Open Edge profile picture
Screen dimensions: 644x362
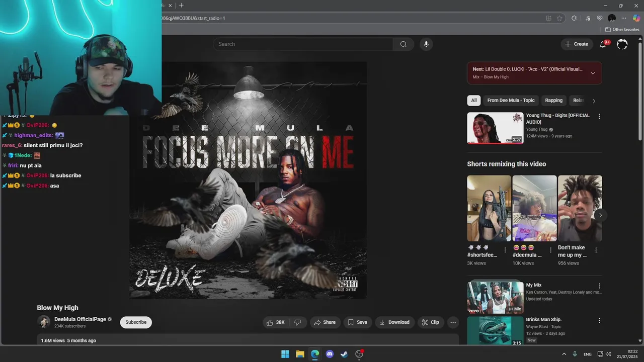pos(612,18)
